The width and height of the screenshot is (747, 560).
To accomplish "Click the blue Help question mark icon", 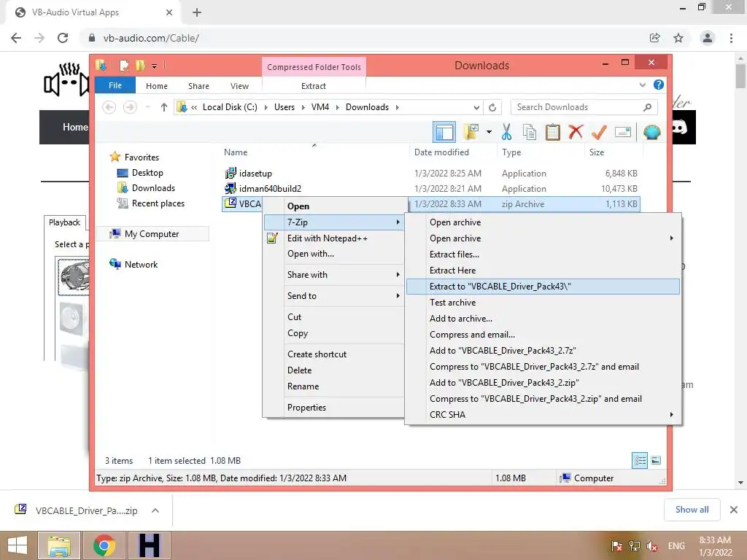I will click(659, 85).
